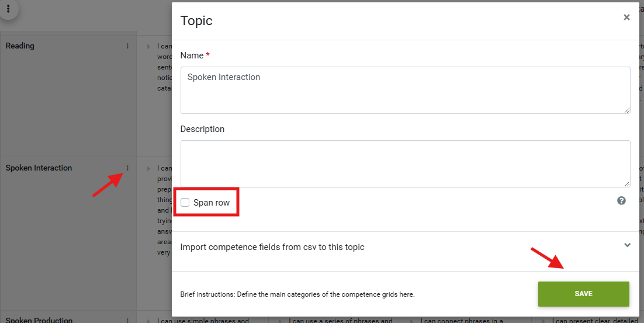Expand Import competence fields chevron
Viewport: 644px width, 323px height.
point(627,245)
